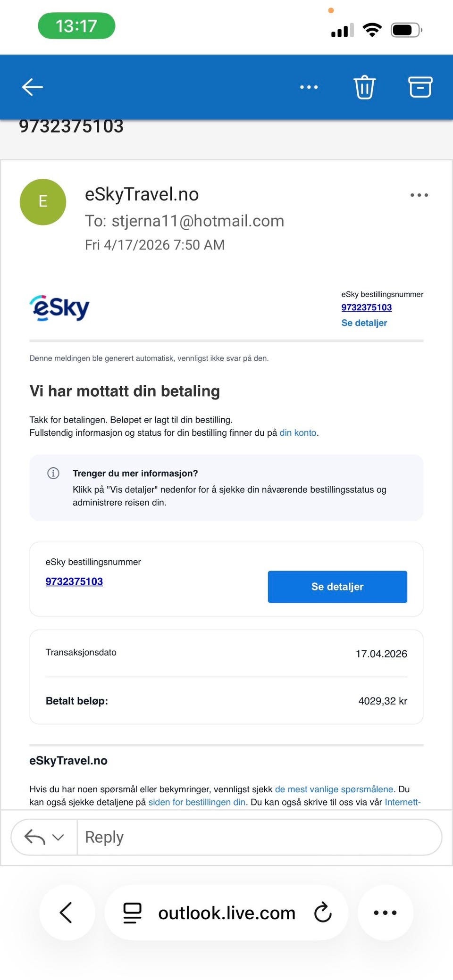Go back with the browser back chevron
Image resolution: width=453 pixels, height=980 pixels.
tap(67, 913)
